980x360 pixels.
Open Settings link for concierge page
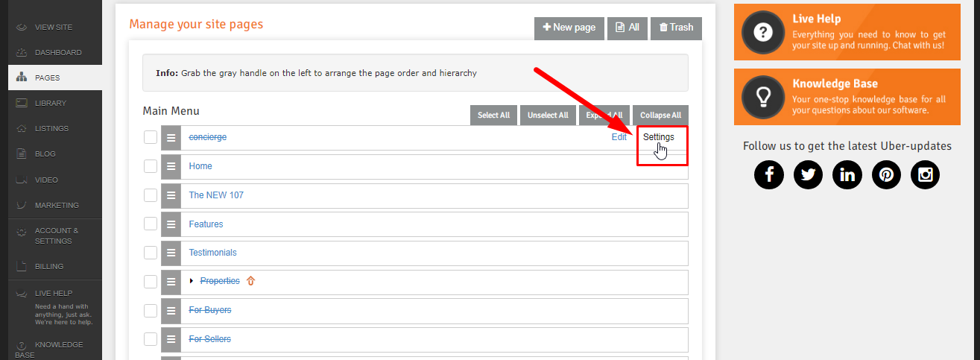659,137
